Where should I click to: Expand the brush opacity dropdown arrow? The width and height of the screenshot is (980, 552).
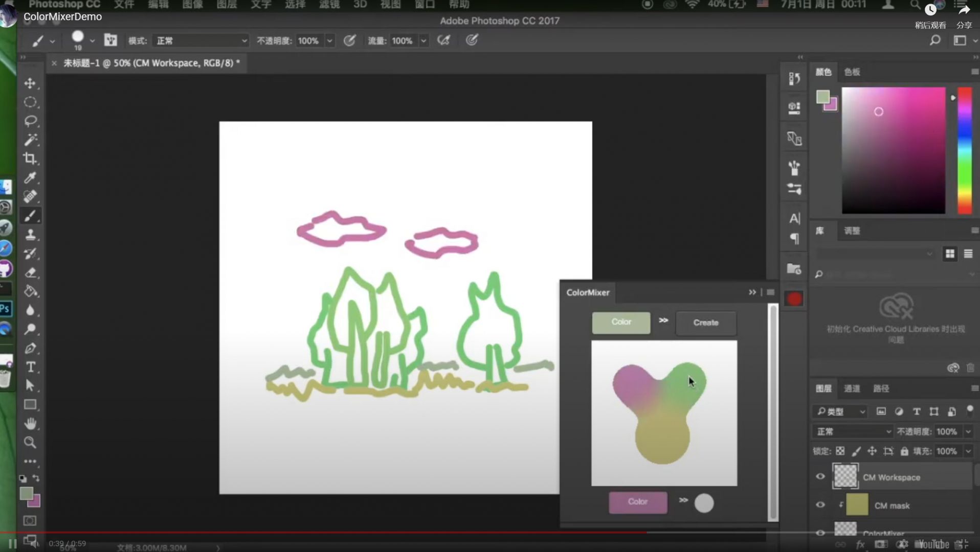(330, 40)
